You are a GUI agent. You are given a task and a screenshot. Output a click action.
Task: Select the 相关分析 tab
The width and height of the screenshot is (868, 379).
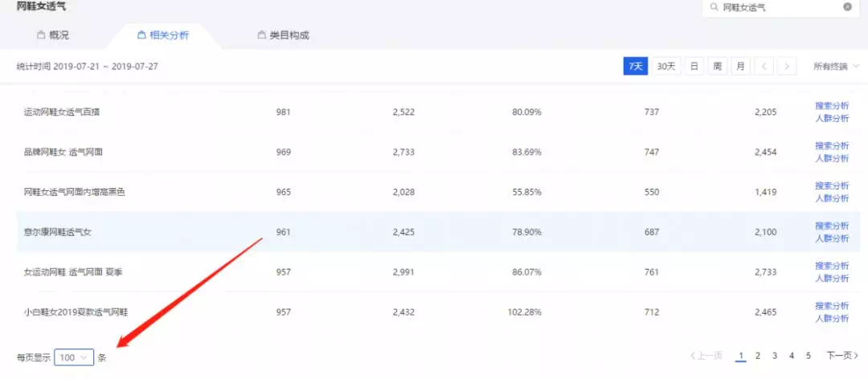pyautogui.click(x=163, y=35)
